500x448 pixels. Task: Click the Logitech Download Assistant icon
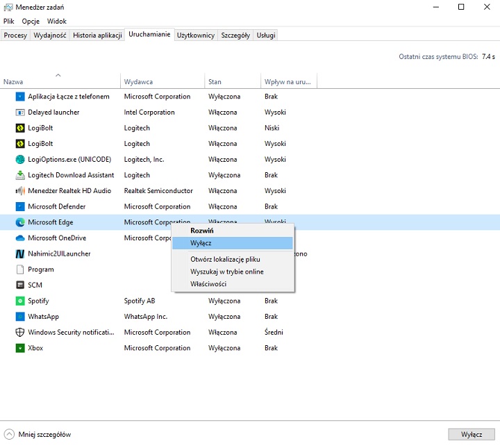(x=20, y=175)
